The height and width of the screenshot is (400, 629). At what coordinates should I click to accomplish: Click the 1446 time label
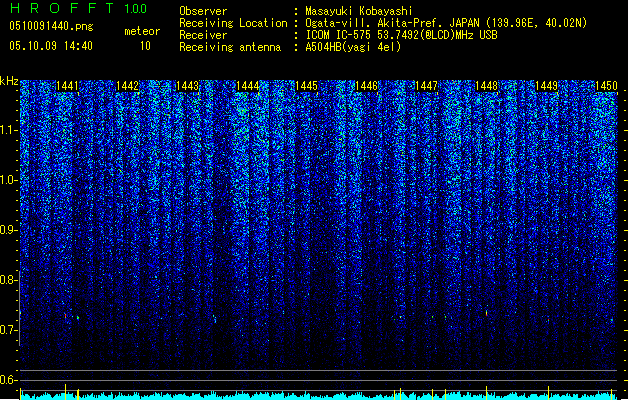point(366,86)
